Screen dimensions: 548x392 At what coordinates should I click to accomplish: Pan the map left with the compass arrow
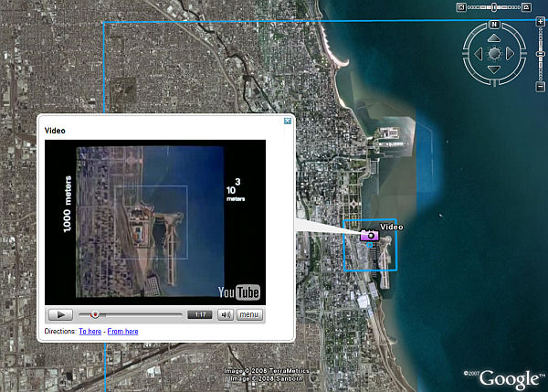(478, 54)
